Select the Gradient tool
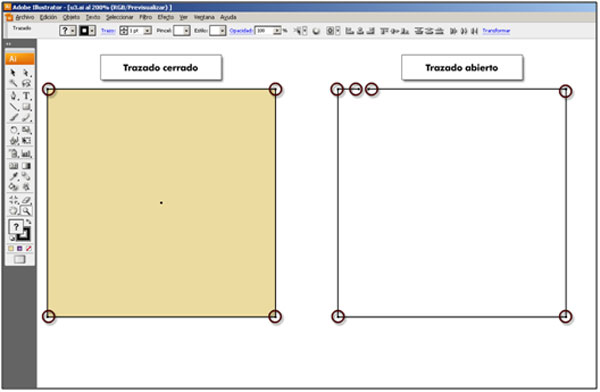Screen dimensions: 600x392 tap(26, 166)
